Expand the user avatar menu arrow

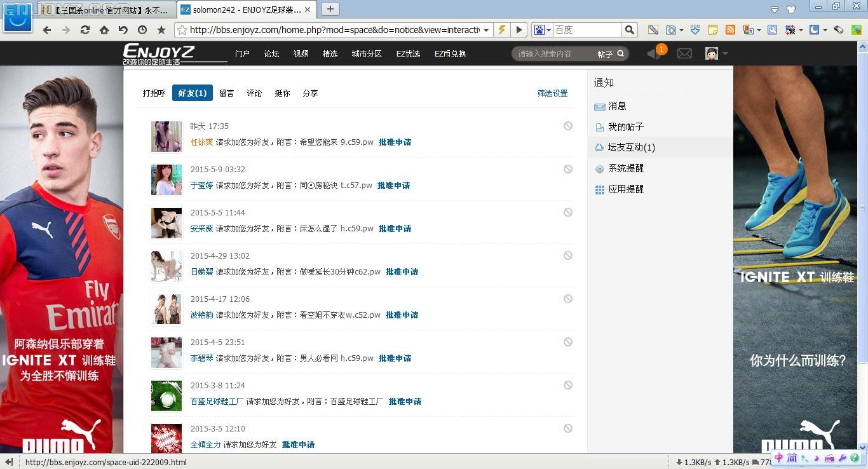click(x=725, y=54)
